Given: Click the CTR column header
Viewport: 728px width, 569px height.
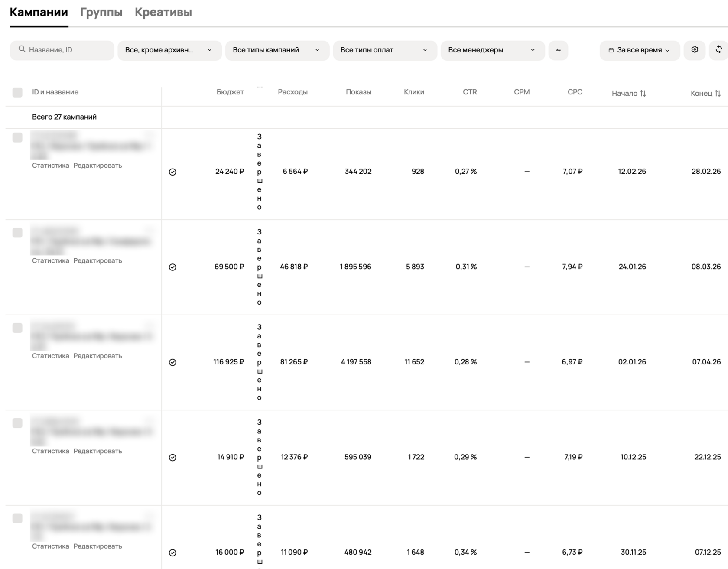Looking at the screenshot, I should click(x=470, y=92).
